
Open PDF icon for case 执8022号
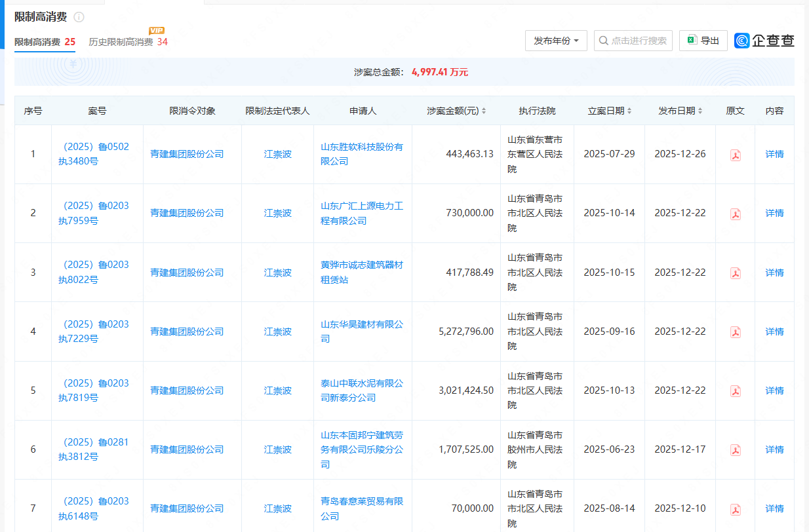[735, 273]
